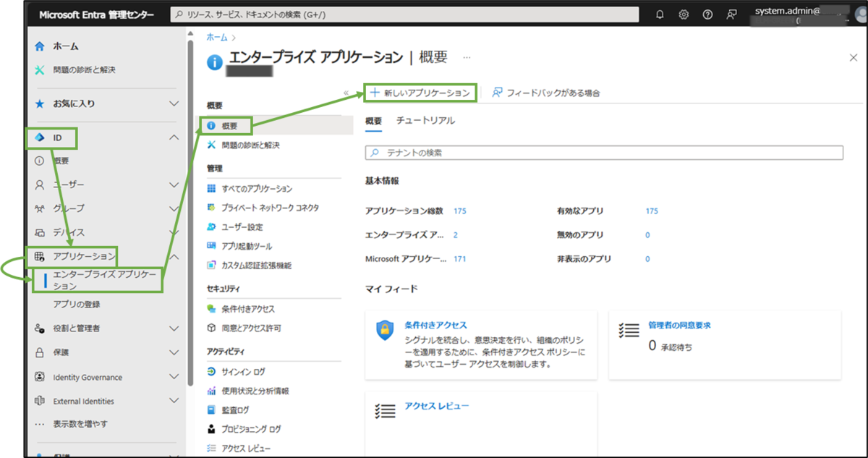Open the user account avatar
This screenshot has width=868, height=458.
tap(861, 15)
